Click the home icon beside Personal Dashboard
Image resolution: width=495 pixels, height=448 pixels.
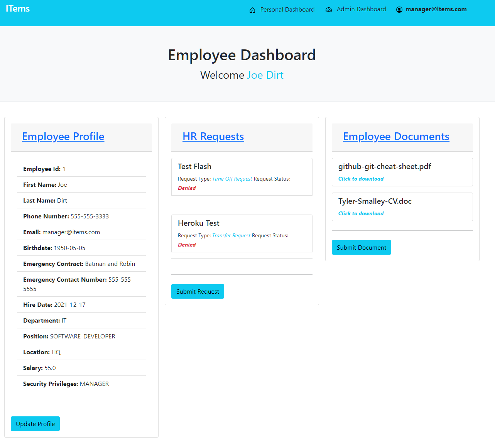(252, 10)
